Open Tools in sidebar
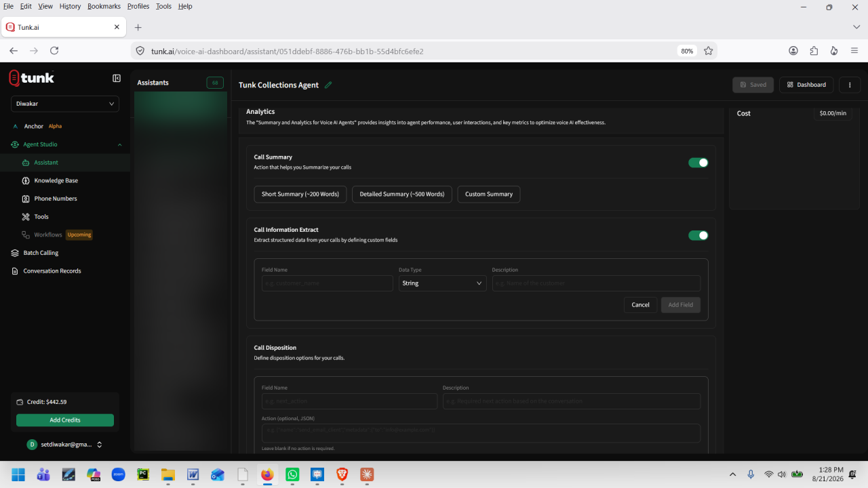 point(41,217)
